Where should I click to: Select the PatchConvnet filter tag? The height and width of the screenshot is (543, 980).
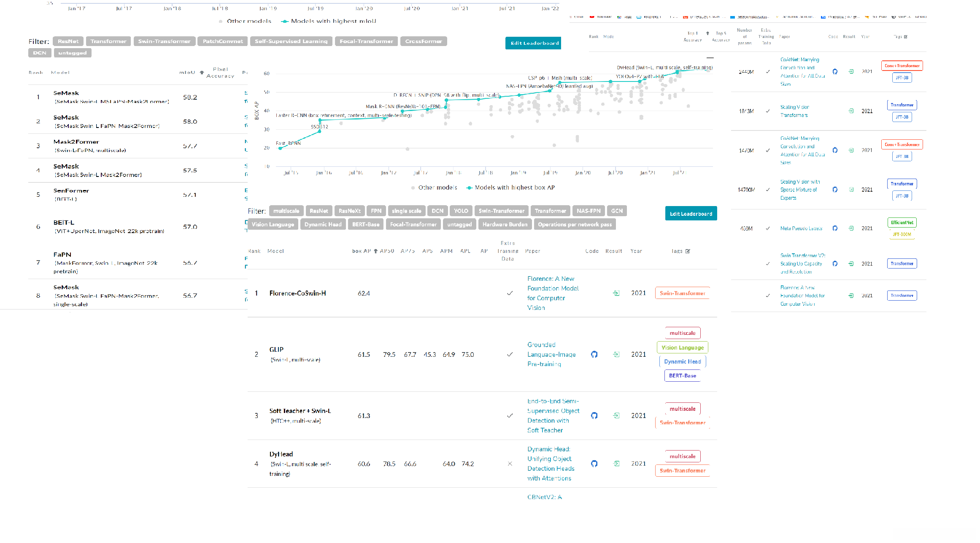(222, 41)
